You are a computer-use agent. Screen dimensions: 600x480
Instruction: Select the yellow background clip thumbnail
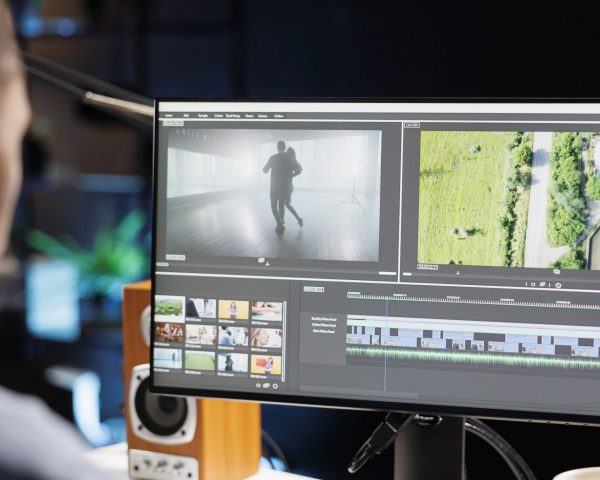[234, 310]
